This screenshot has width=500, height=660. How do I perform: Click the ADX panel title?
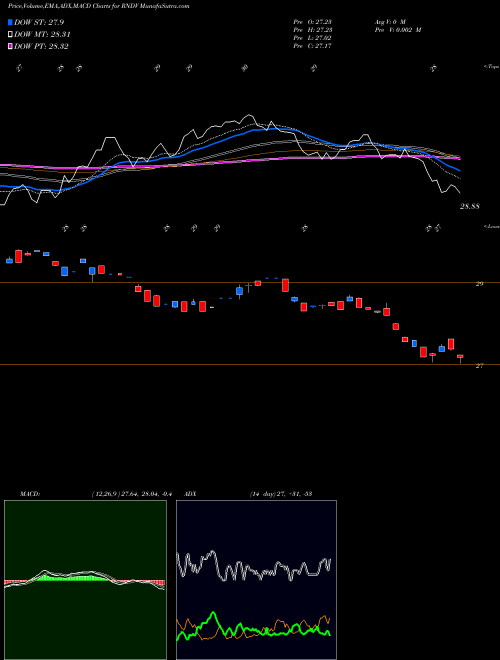(x=190, y=494)
